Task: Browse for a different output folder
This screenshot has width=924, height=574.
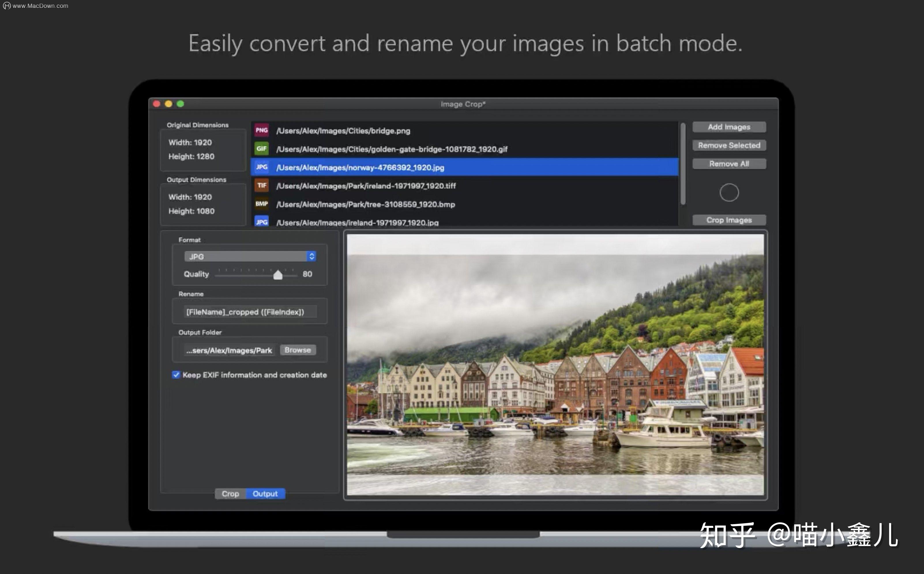Action: pos(298,350)
